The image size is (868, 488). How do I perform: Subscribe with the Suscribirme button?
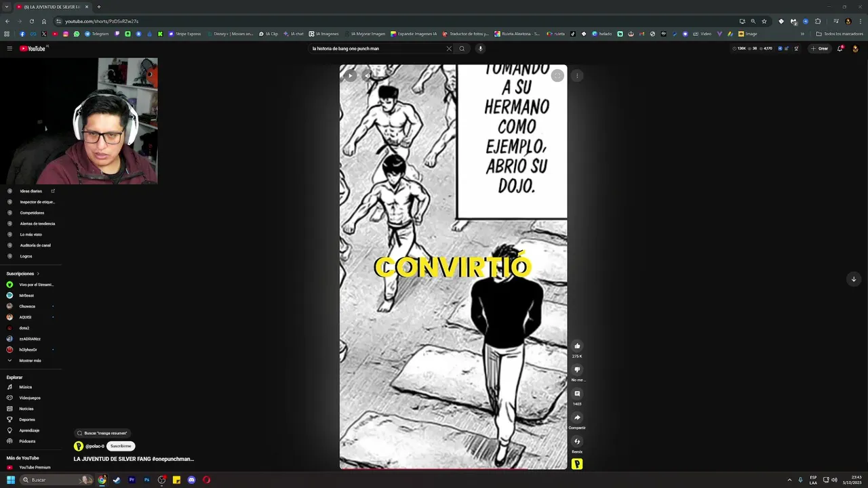[121, 446]
